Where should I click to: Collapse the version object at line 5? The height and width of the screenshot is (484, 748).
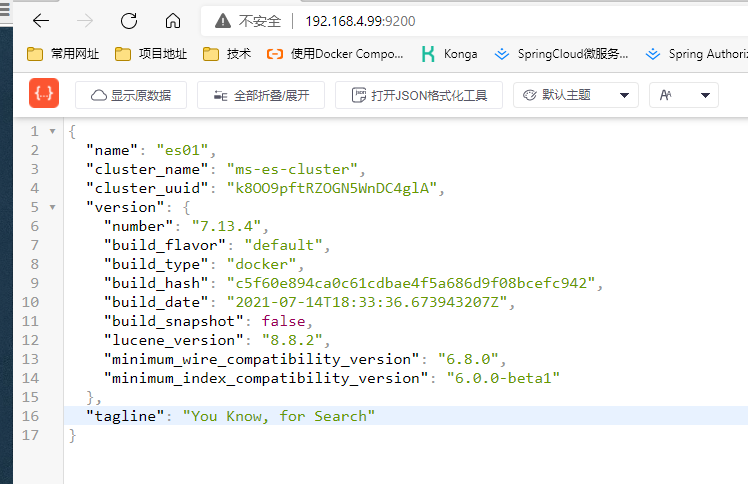pyautogui.click(x=52, y=207)
